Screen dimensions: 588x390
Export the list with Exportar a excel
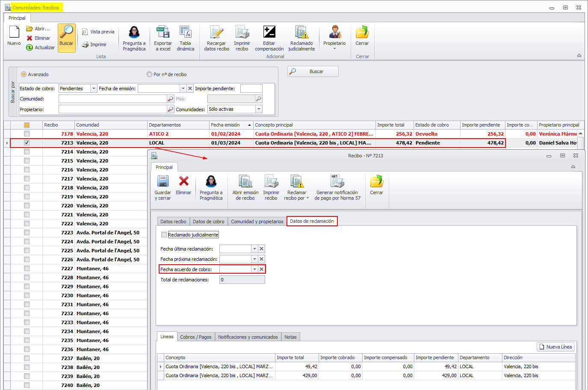pos(163,38)
